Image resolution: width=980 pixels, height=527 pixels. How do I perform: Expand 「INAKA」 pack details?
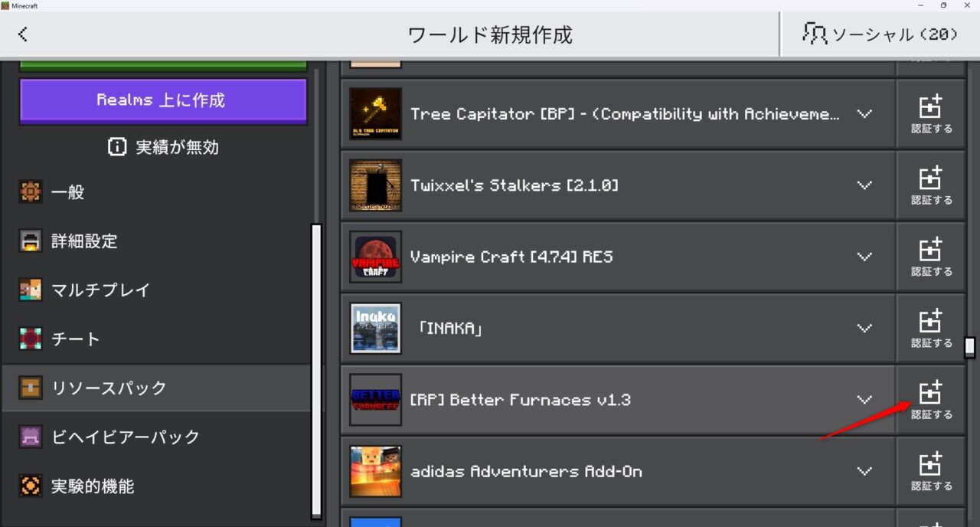pyautogui.click(x=864, y=328)
